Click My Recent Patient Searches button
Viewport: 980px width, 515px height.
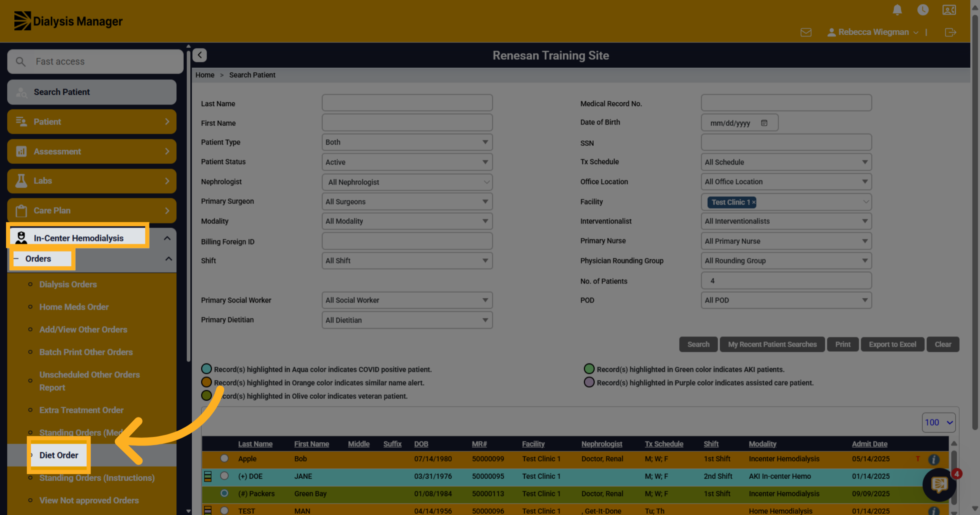pyautogui.click(x=772, y=344)
